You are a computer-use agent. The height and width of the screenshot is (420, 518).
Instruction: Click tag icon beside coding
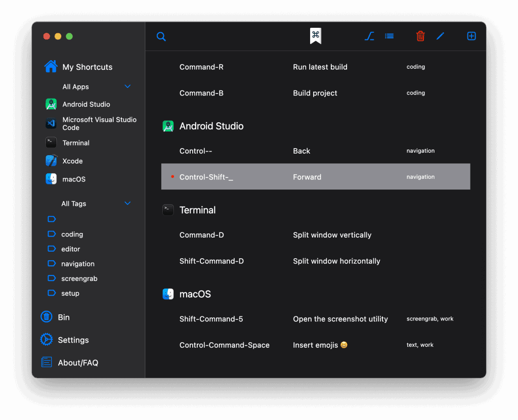(52, 234)
